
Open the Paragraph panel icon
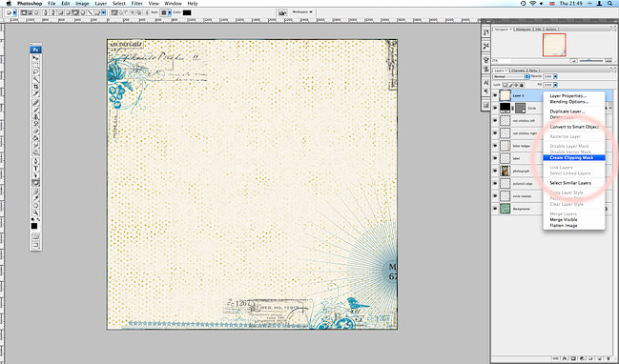click(x=486, y=91)
